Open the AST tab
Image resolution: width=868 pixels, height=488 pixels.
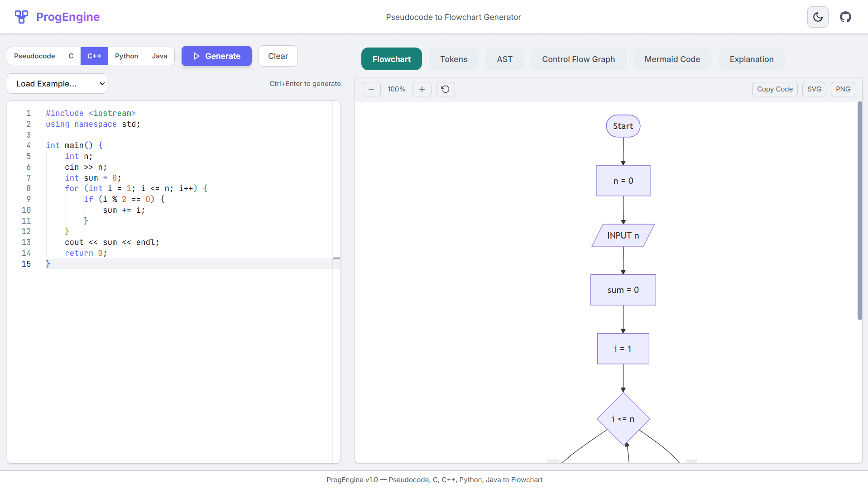(x=504, y=59)
